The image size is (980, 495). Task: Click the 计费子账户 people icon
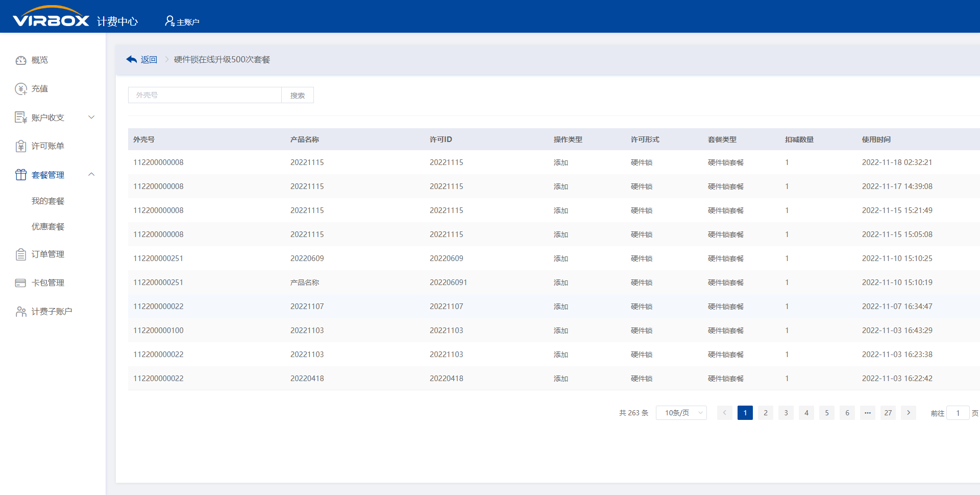pos(21,312)
